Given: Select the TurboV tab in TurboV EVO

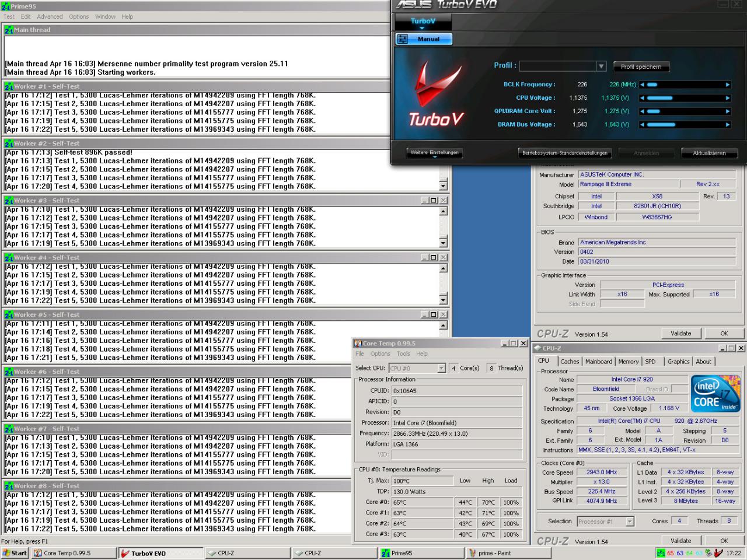Looking at the screenshot, I should [x=423, y=22].
